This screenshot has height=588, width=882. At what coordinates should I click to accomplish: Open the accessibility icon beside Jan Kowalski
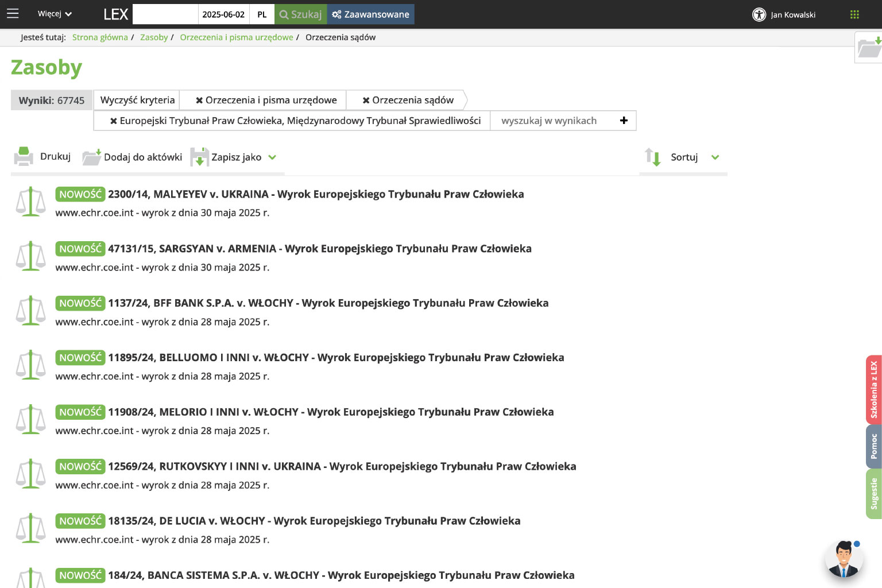759,14
